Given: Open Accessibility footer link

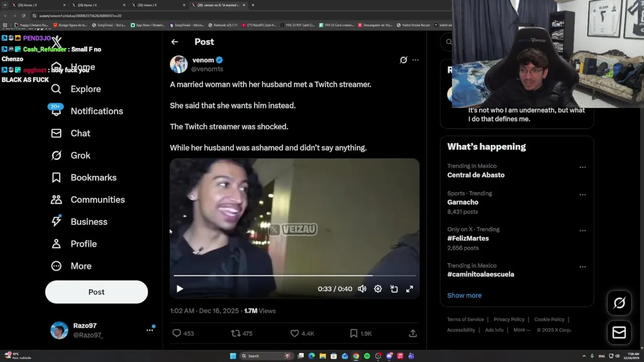Looking at the screenshot, I should (461, 330).
